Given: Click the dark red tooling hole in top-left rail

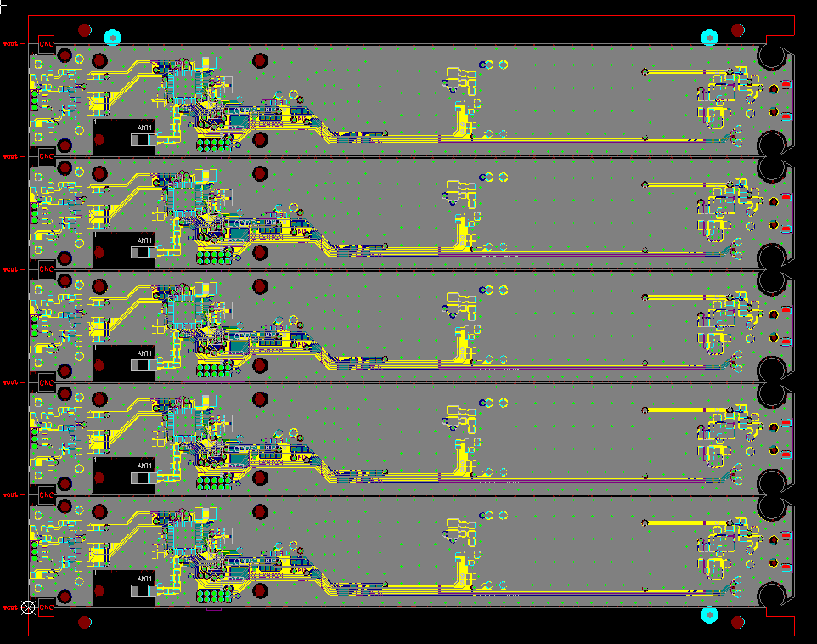Looking at the screenshot, I should (84, 30).
